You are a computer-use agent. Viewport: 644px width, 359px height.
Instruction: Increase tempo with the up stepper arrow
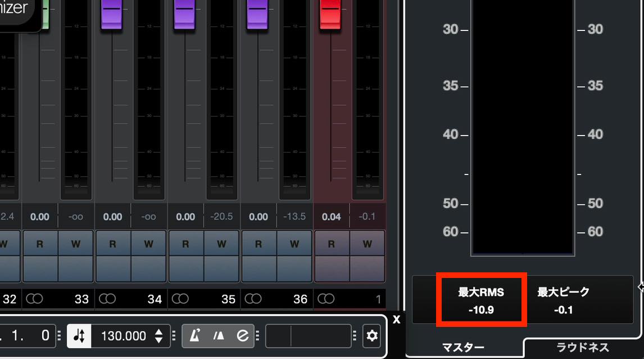159,331
